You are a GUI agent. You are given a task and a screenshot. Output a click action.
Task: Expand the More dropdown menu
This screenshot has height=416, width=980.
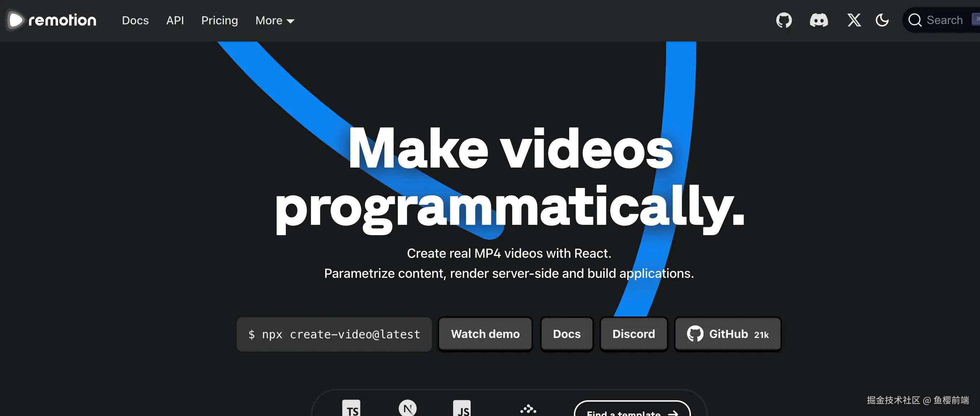pyautogui.click(x=275, y=20)
